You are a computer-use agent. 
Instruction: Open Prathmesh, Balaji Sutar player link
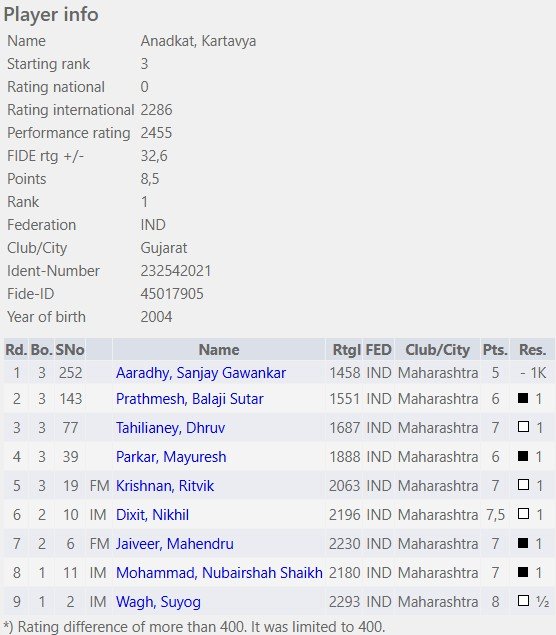pyautogui.click(x=190, y=399)
